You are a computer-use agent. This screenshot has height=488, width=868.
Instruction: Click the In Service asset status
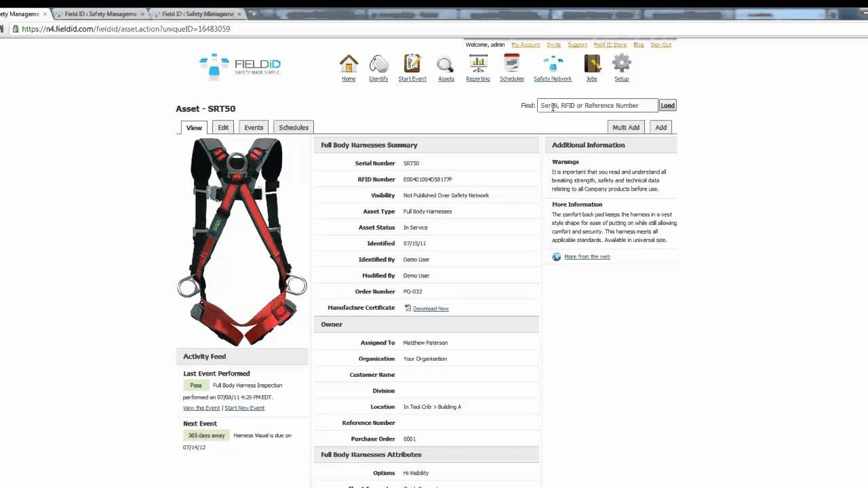(x=415, y=228)
